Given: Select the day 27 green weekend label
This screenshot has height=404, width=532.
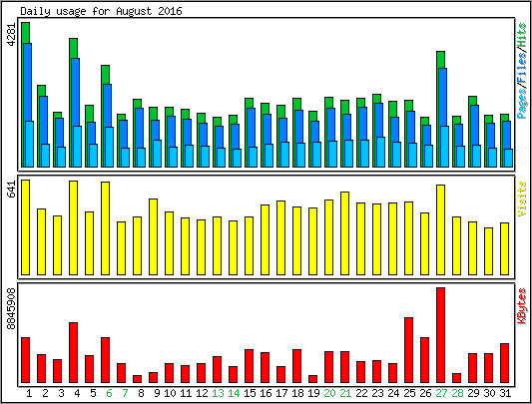Looking at the screenshot, I should point(441,393).
